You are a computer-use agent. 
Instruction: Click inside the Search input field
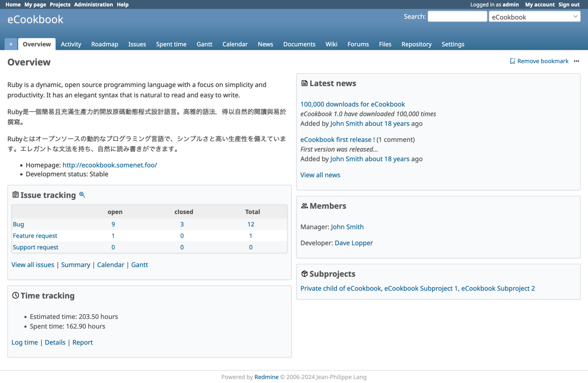pos(457,16)
